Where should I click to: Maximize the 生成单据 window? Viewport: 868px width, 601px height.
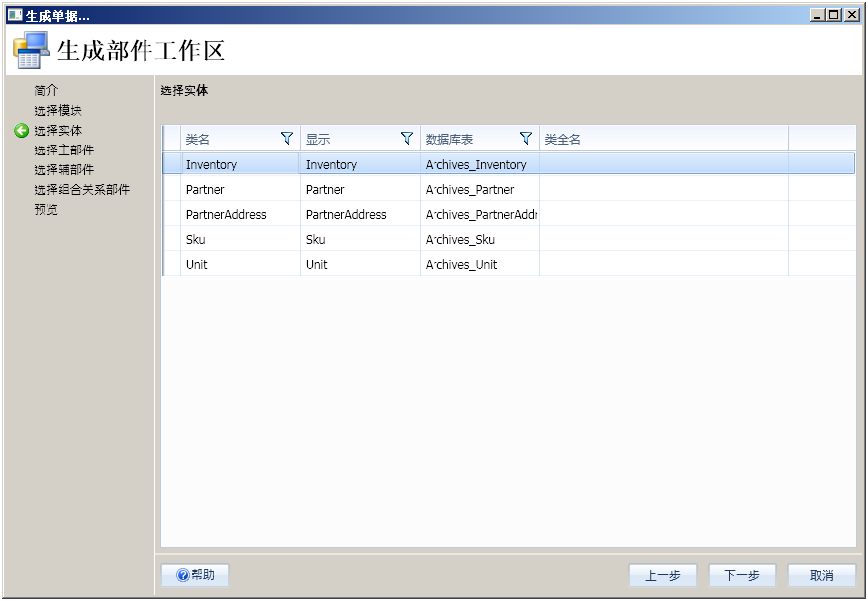(x=834, y=15)
